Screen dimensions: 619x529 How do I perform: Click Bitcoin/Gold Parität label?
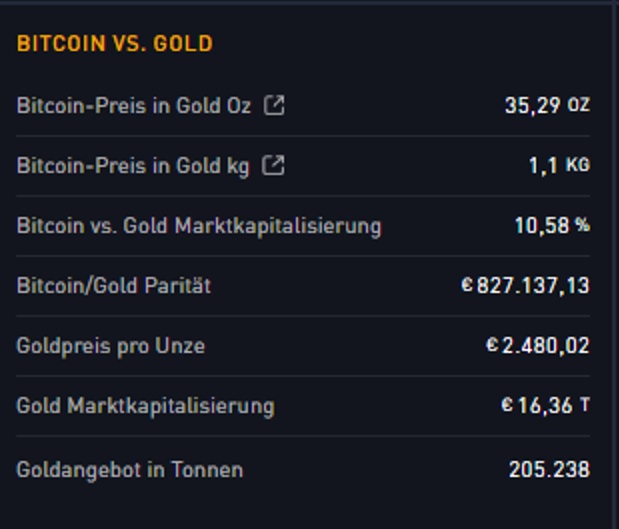114,286
